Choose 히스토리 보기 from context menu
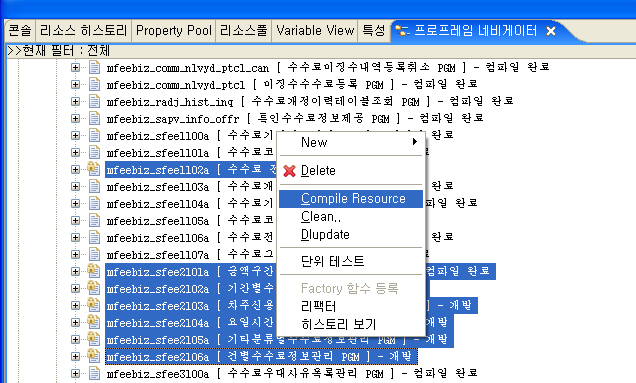 (x=351, y=324)
